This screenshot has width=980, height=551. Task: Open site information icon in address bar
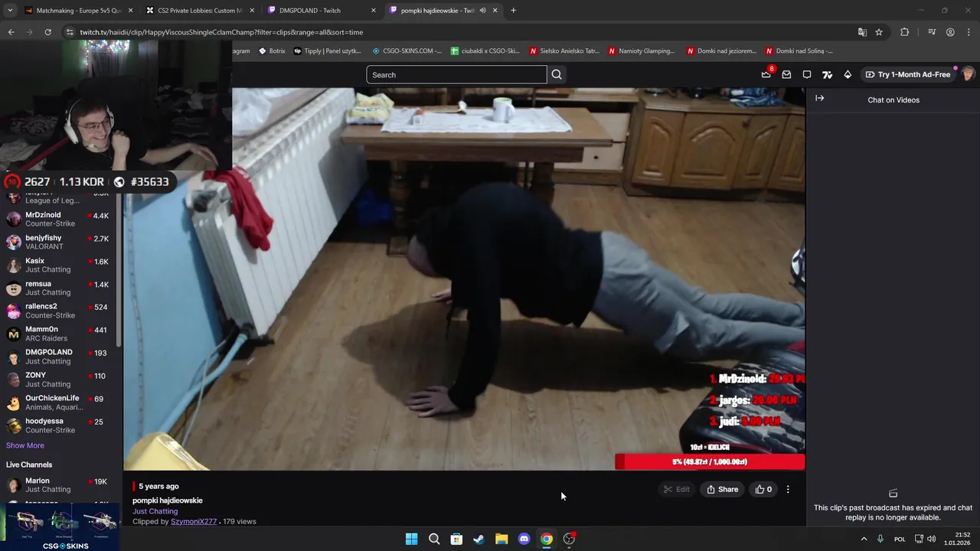(70, 32)
